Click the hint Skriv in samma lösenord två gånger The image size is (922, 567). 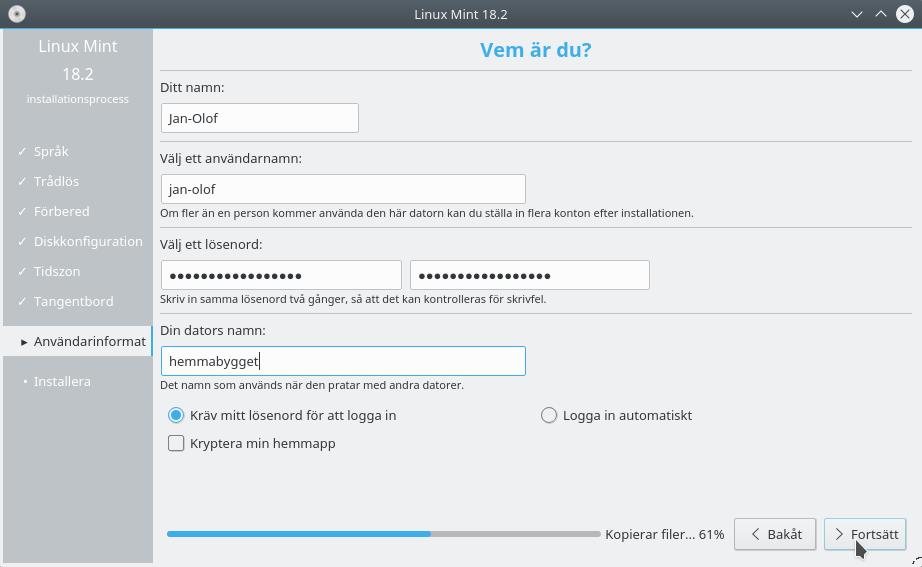(x=353, y=299)
